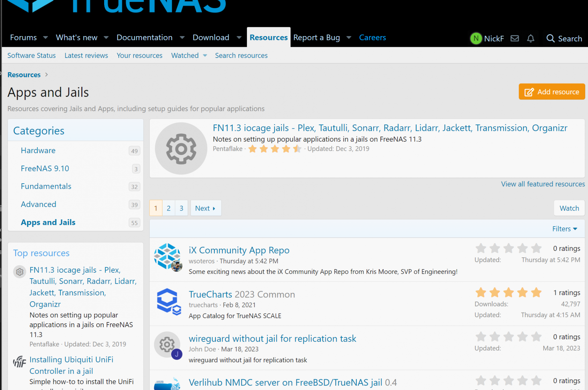
Task: Open featured FN11.3 iocage jails title
Action: 390,128
